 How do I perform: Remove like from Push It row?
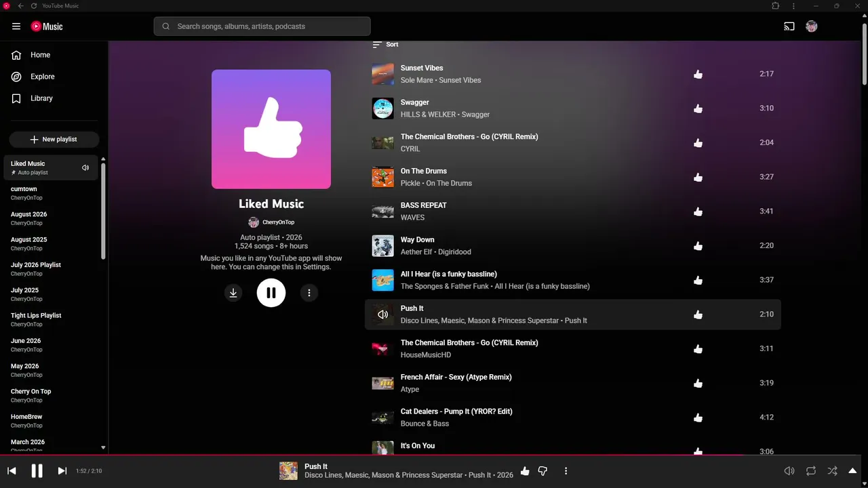pos(698,314)
